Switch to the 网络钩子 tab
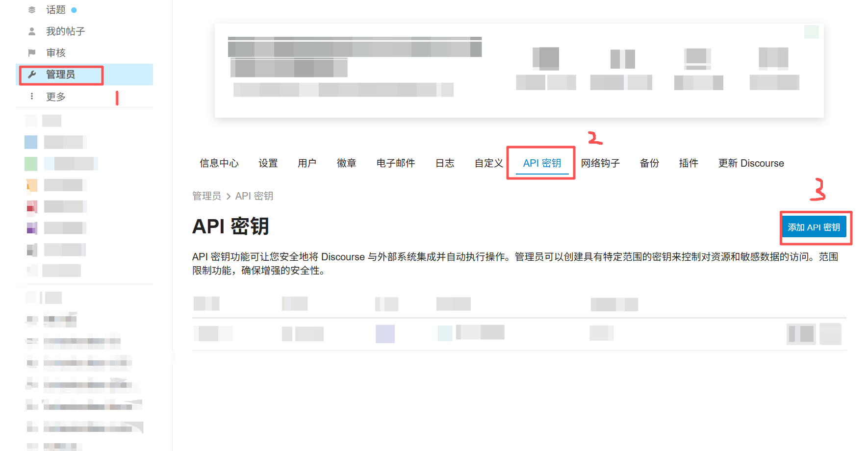 600,163
